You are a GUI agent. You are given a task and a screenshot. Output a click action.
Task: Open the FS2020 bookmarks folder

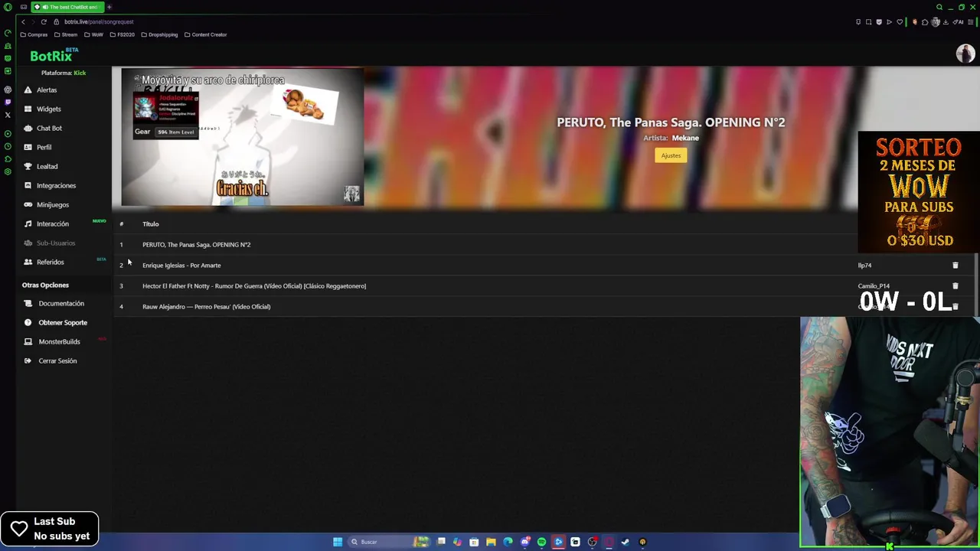(x=122, y=34)
